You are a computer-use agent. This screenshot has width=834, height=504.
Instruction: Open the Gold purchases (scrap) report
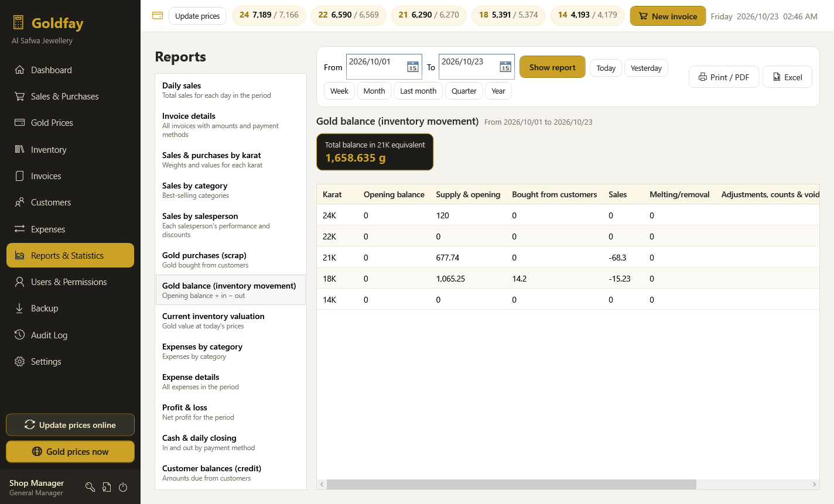point(231,260)
